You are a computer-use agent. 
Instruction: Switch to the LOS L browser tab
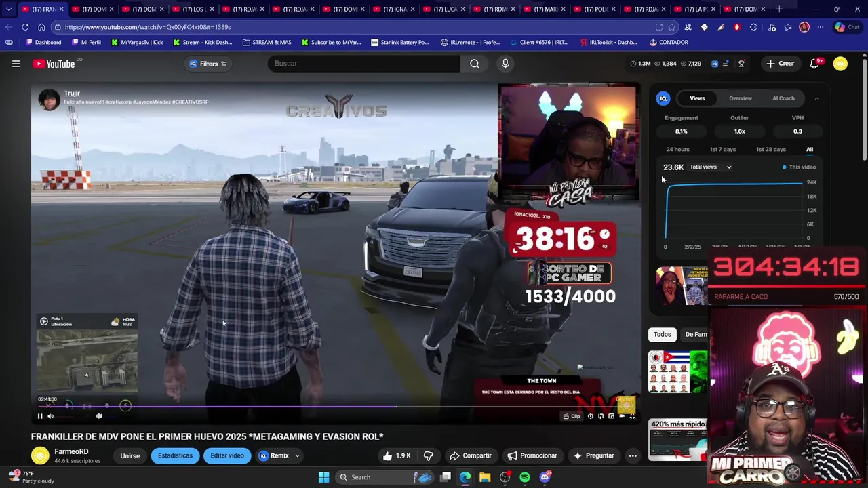tap(194, 9)
